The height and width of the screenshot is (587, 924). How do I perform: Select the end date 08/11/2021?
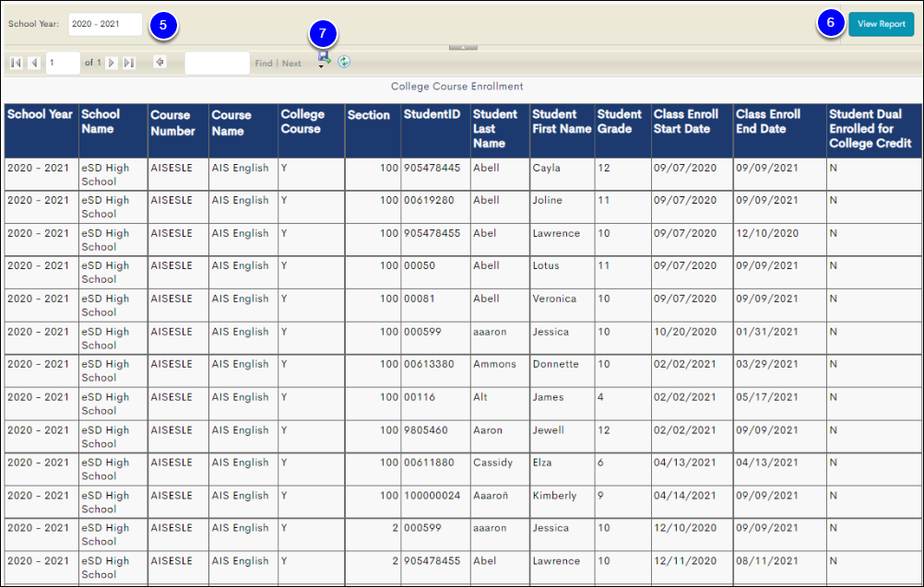click(x=766, y=560)
